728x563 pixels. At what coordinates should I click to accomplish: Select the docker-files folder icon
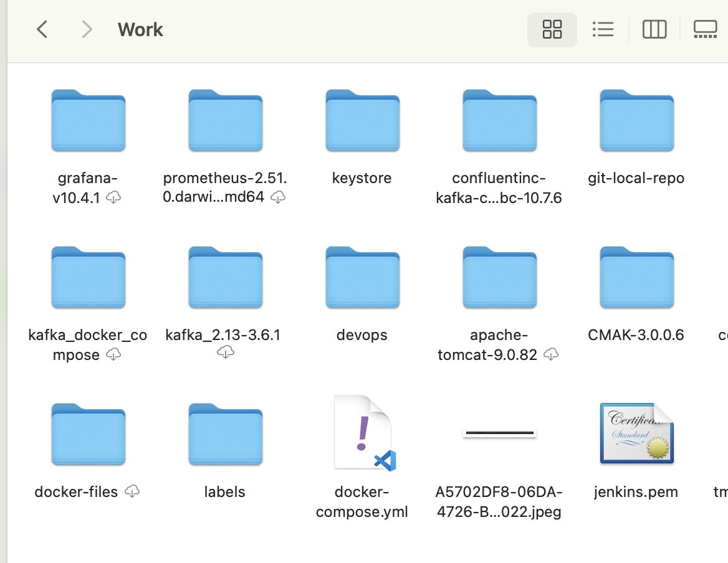click(x=89, y=435)
